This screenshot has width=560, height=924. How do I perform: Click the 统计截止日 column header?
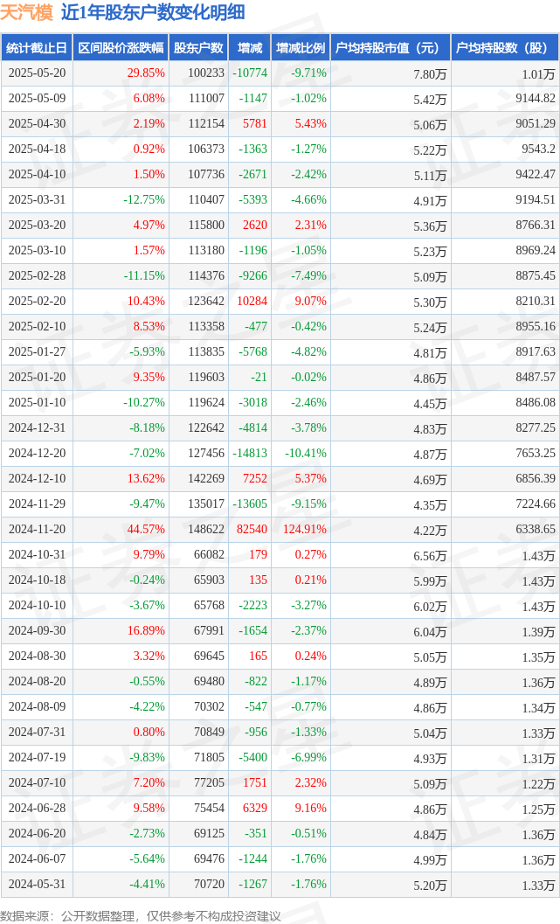[x=37, y=48]
